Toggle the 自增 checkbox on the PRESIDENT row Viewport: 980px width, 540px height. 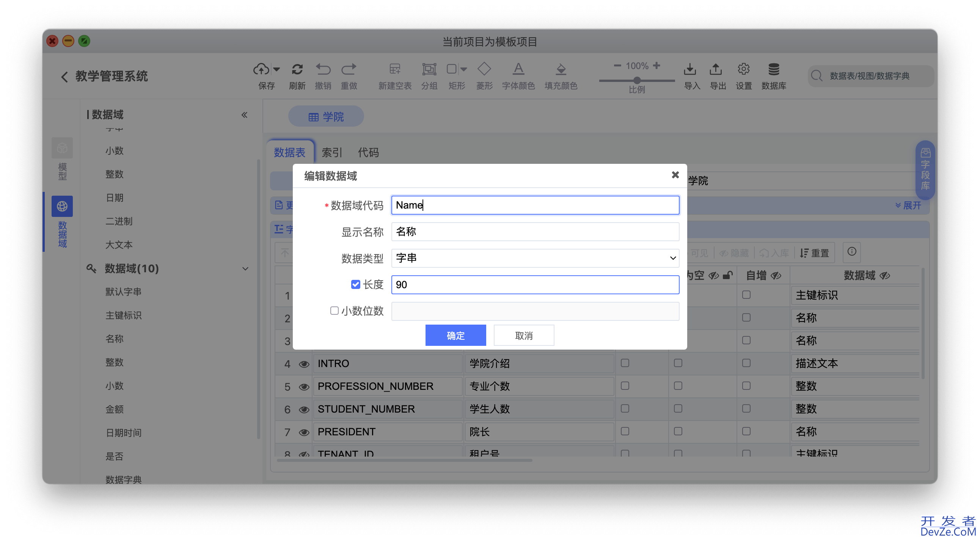[x=746, y=431]
